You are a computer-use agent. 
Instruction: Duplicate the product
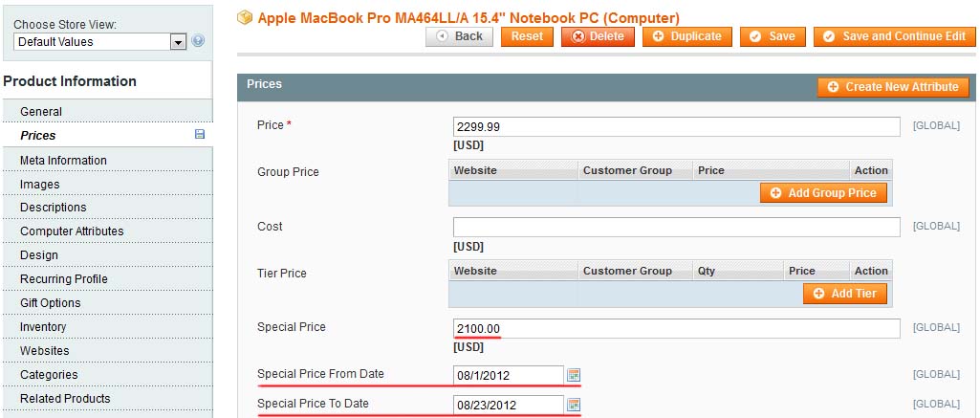coord(686,36)
